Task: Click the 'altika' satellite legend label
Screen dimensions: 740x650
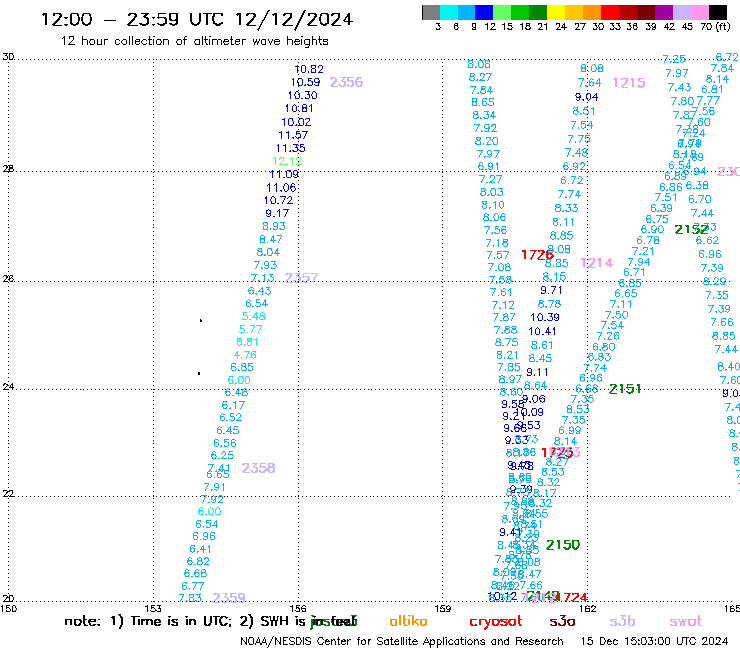Action: [408, 621]
